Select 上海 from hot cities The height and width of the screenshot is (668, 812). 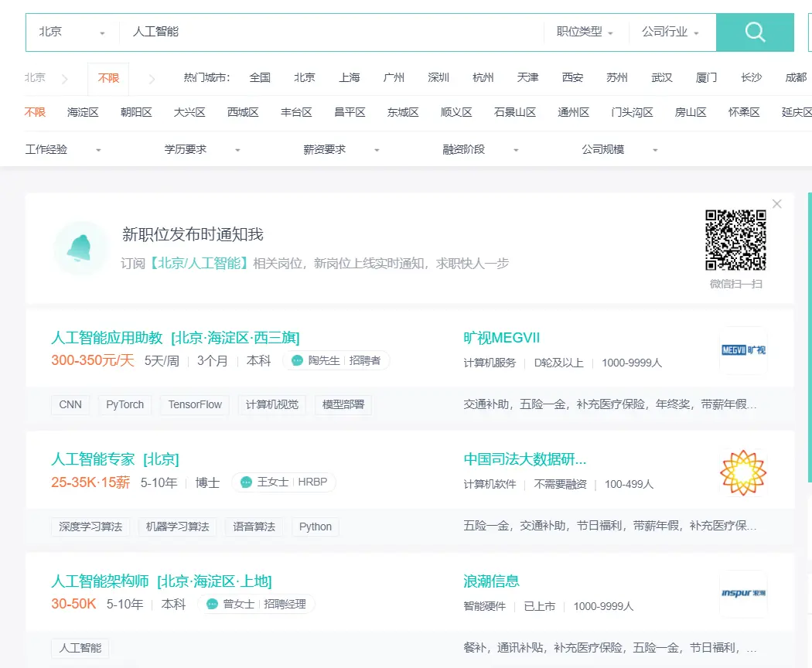349,77
